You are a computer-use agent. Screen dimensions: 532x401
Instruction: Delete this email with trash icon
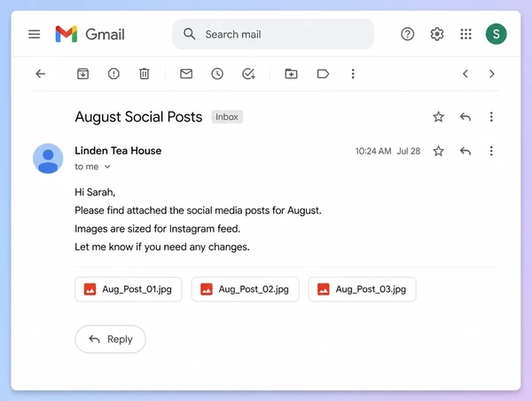145,74
